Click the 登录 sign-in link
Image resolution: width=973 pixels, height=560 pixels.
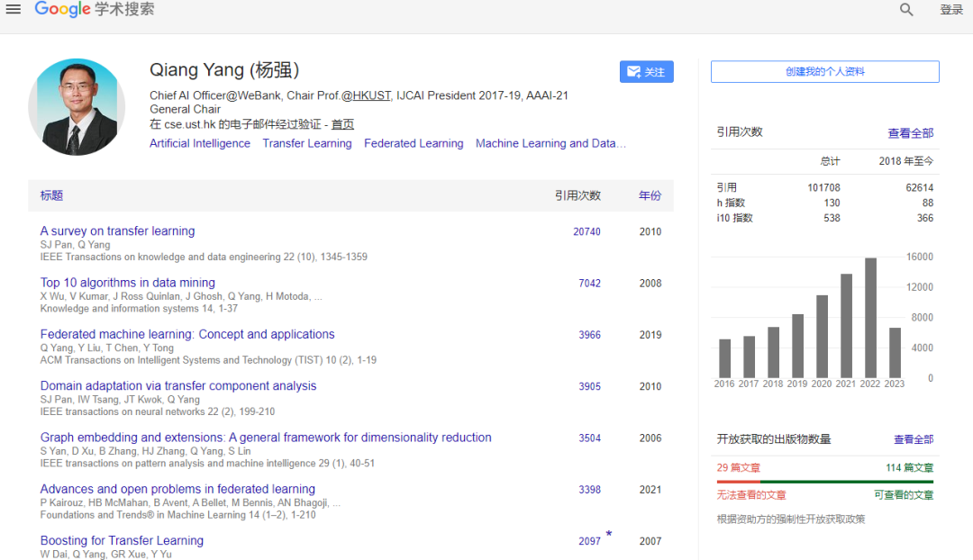[x=951, y=10]
